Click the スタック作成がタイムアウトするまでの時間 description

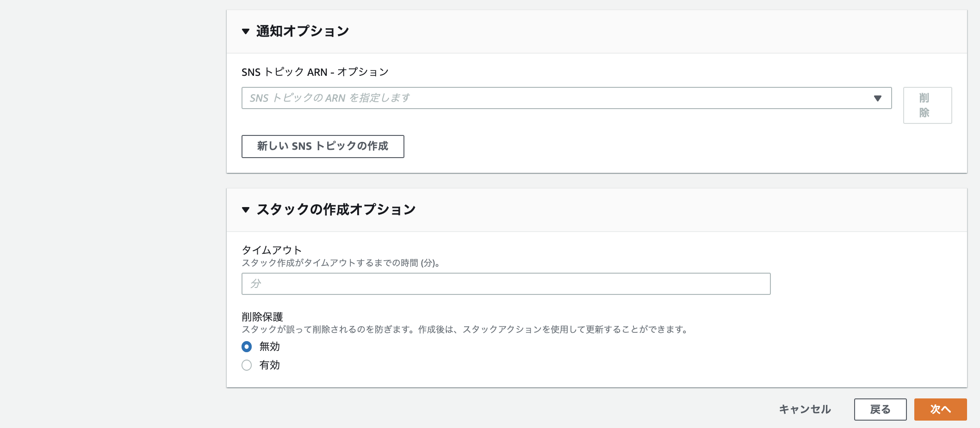click(x=341, y=263)
